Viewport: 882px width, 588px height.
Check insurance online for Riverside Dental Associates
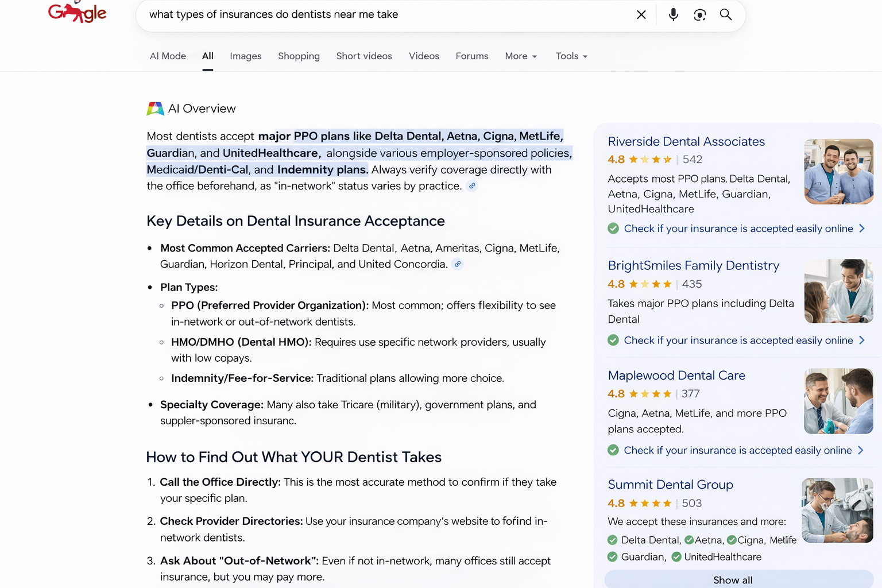737,229
